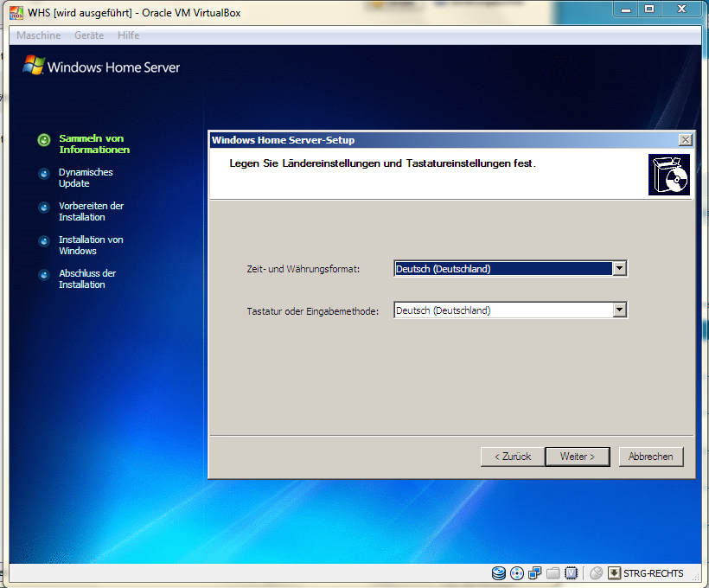Screen dimensions: 709x588
Task: Click the 'Legen Sie Ländereinstellungen' heading text
Action: click(382, 163)
